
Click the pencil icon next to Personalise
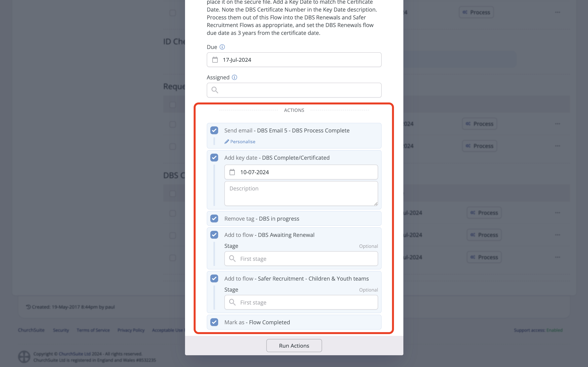point(227,141)
